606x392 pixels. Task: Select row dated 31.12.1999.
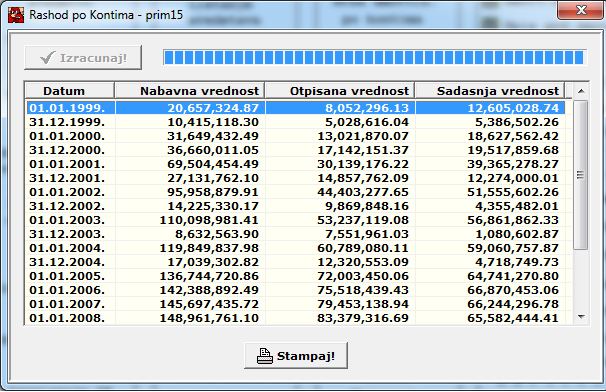(x=296, y=122)
